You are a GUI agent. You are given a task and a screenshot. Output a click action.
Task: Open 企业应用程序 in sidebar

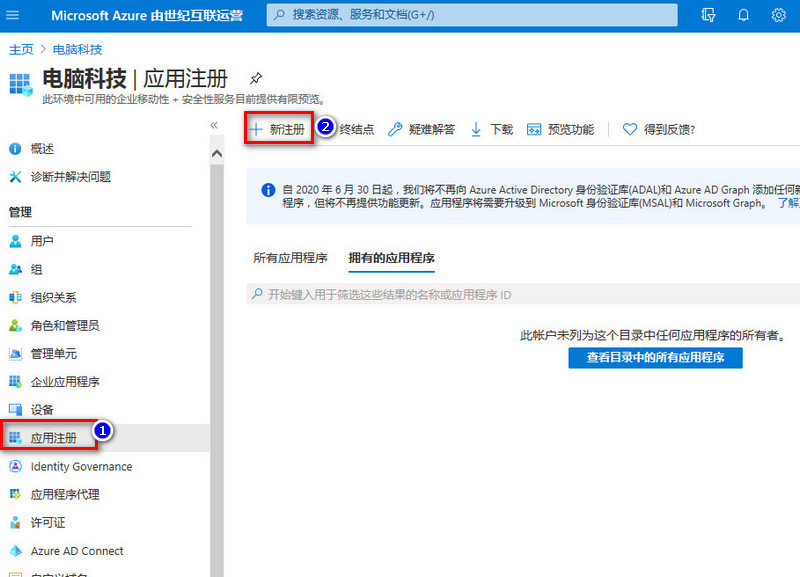pos(54,382)
